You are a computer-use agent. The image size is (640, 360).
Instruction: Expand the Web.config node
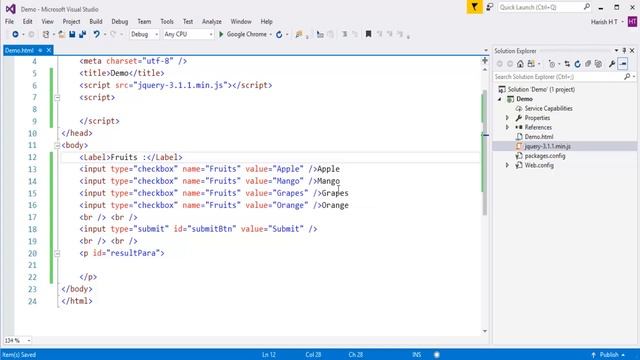point(507,165)
